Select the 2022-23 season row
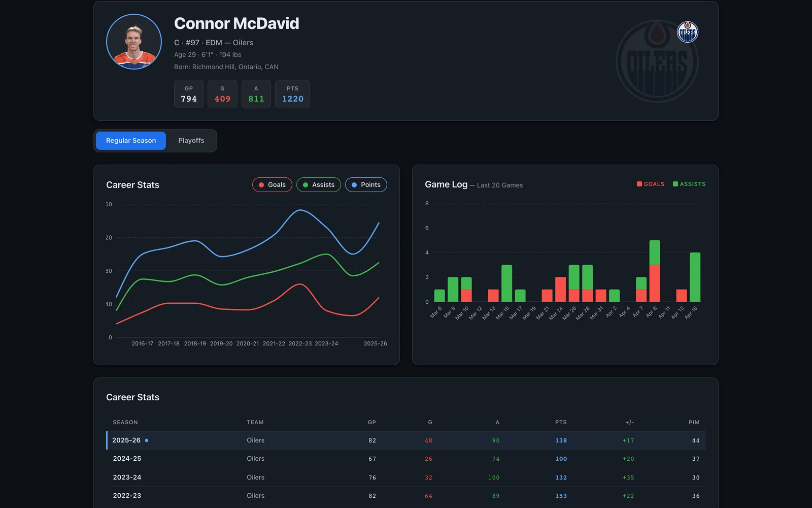The width and height of the screenshot is (812, 508). 406,496
